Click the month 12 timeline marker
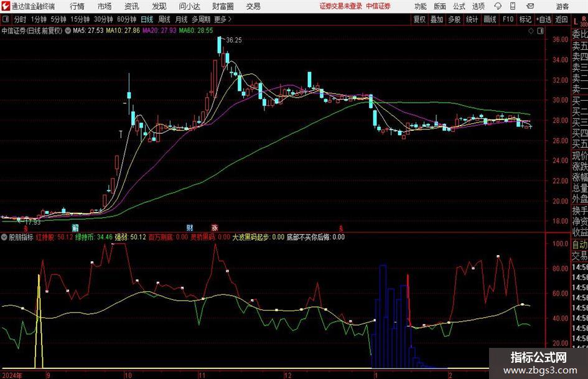This screenshot has width=588, height=379. tap(287, 375)
